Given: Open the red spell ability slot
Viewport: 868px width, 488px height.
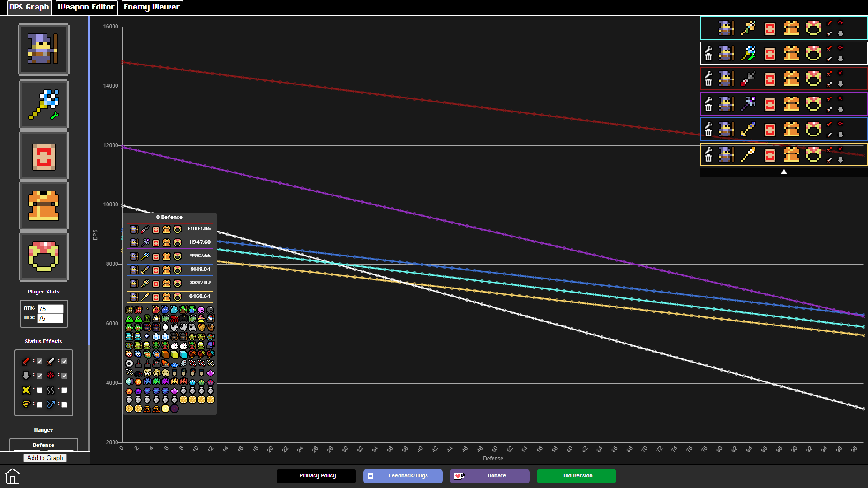Looking at the screenshot, I should tap(43, 156).
